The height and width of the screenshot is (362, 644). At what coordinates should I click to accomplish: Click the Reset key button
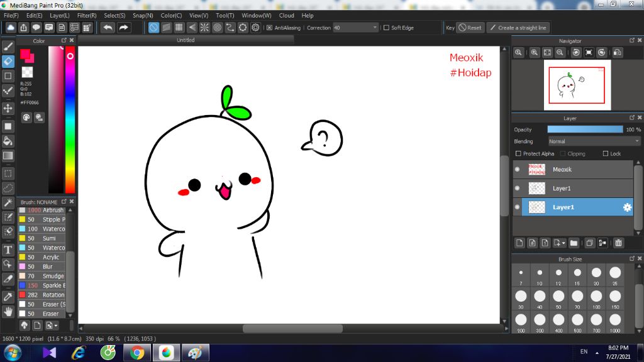[470, 28]
